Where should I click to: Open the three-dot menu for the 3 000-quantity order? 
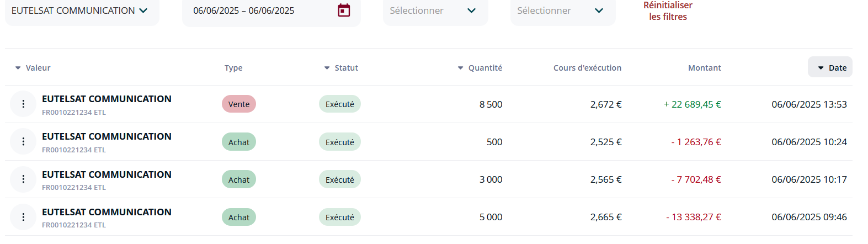[23, 179]
